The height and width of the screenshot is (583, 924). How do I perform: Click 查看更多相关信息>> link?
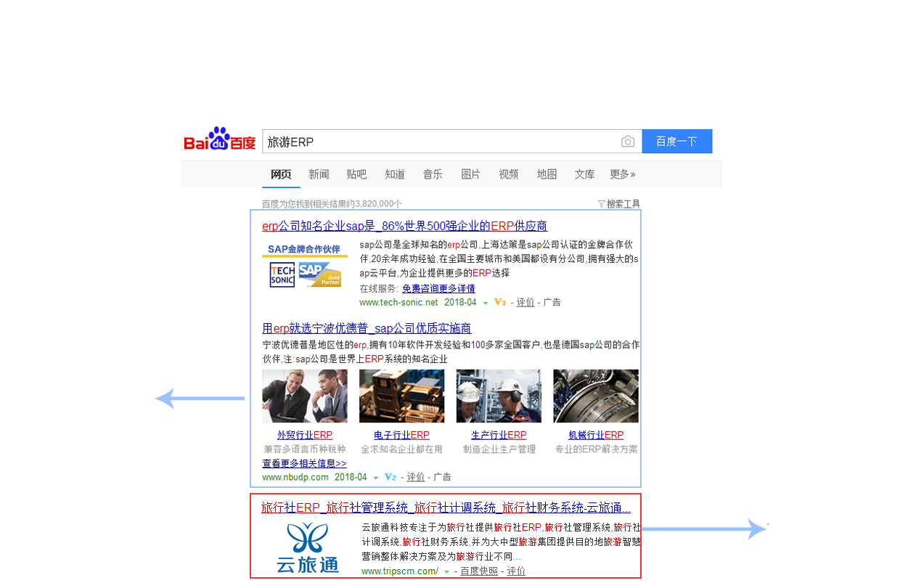[x=304, y=463]
